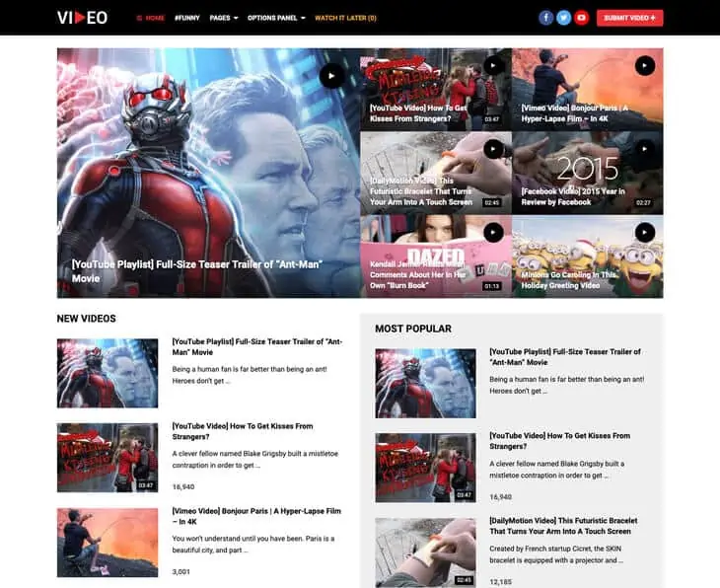
Task: Open Futuristic Bracelet thumbnail in Most Popular
Action: (x=425, y=552)
